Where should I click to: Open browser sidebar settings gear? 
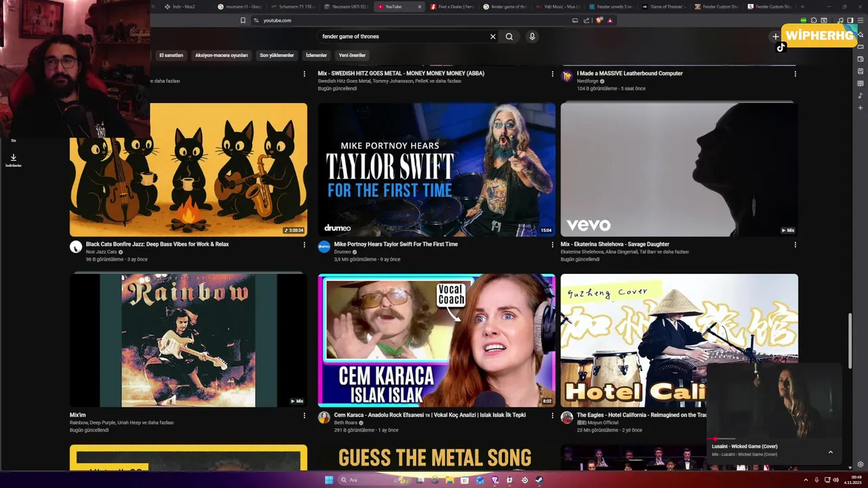[861, 464]
